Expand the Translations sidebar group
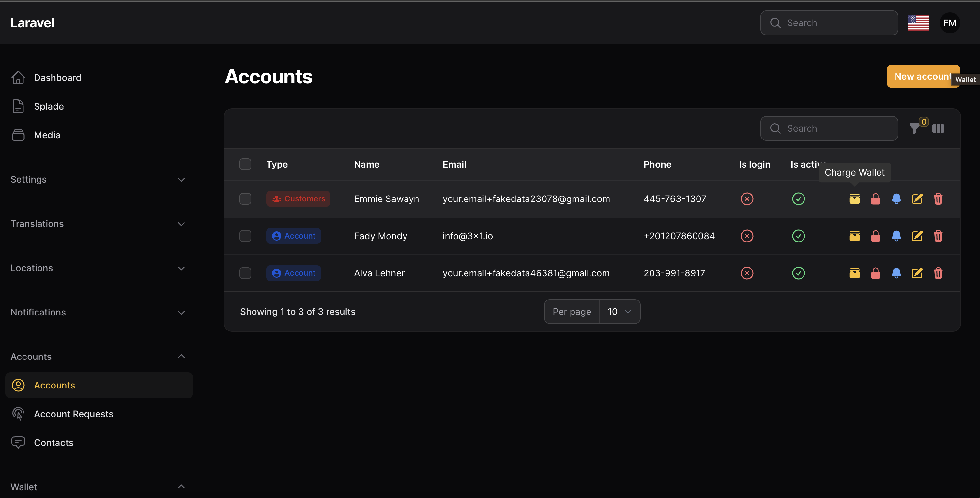The image size is (980, 498). coord(98,224)
